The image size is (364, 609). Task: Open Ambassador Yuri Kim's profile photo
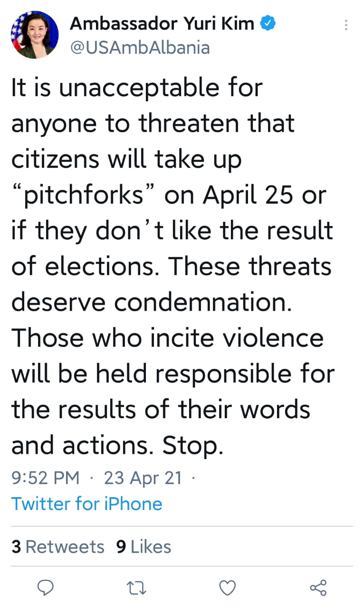[35, 34]
